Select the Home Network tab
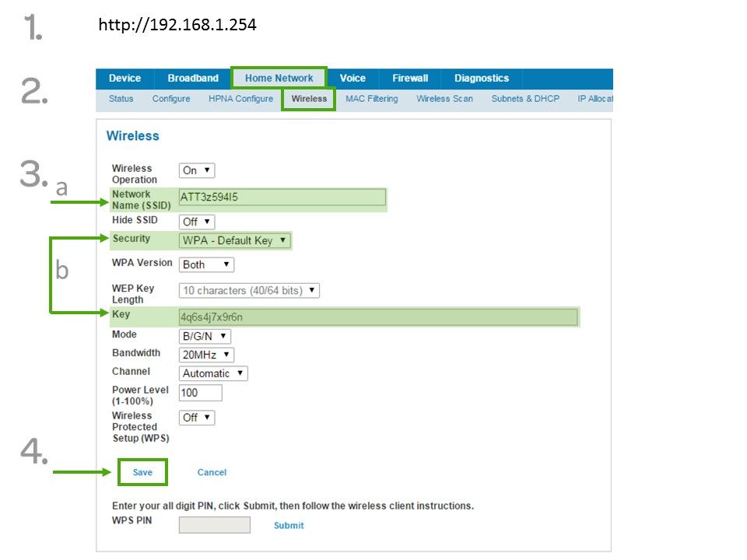Screen dimensions: 747x560 click(279, 79)
